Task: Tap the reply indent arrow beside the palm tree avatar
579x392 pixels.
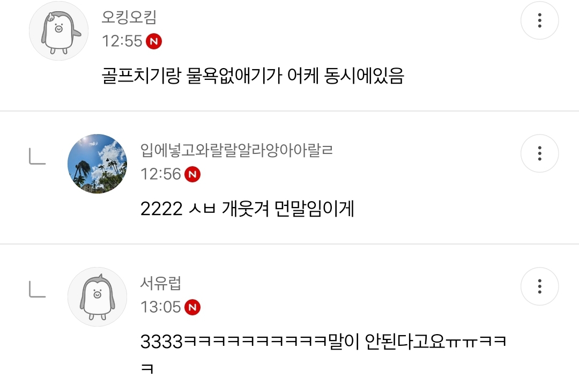Action: pyautogui.click(x=38, y=156)
